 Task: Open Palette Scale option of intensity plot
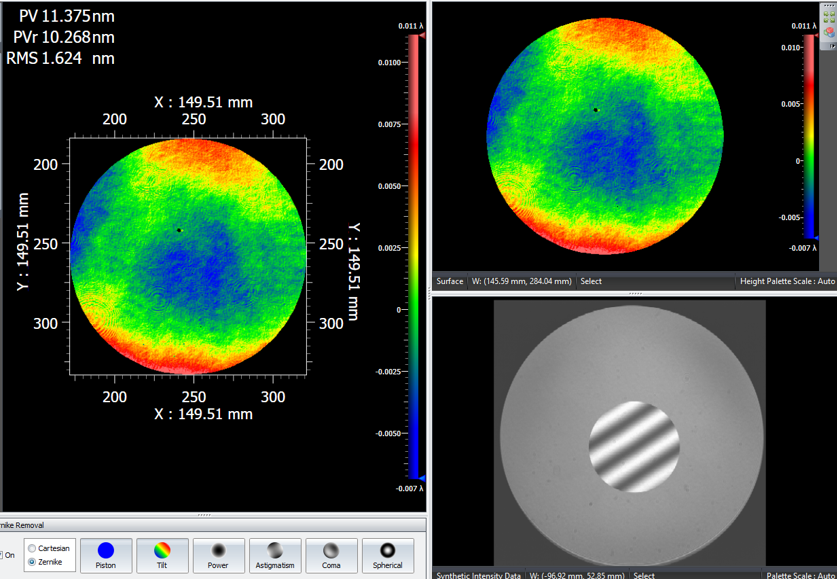(x=801, y=575)
